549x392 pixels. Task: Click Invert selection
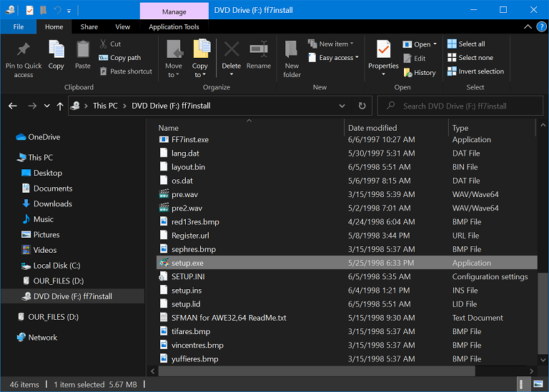point(475,71)
